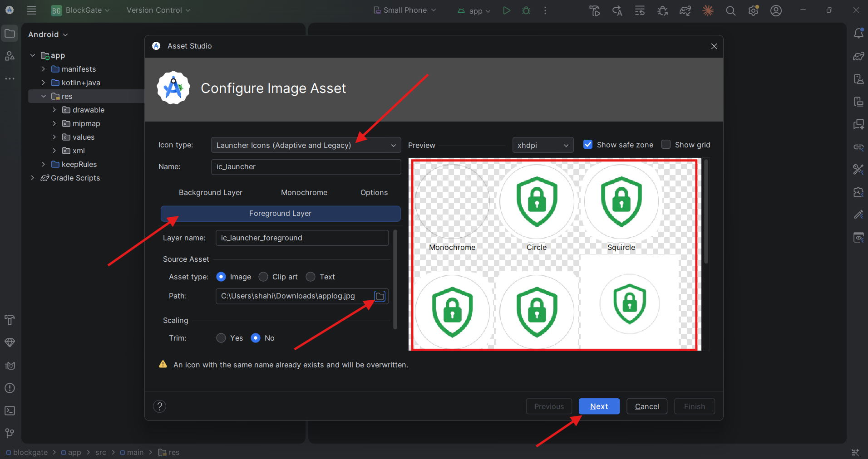Open the Problems warning icon in left sidebar
This screenshot has height=459, width=868.
[10, 388]
